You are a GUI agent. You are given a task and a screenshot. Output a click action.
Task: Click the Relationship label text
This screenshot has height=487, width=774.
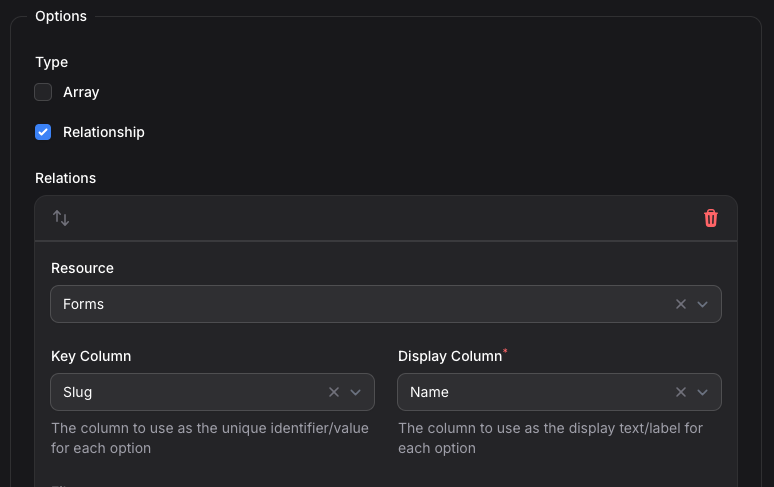click(104, 132)
